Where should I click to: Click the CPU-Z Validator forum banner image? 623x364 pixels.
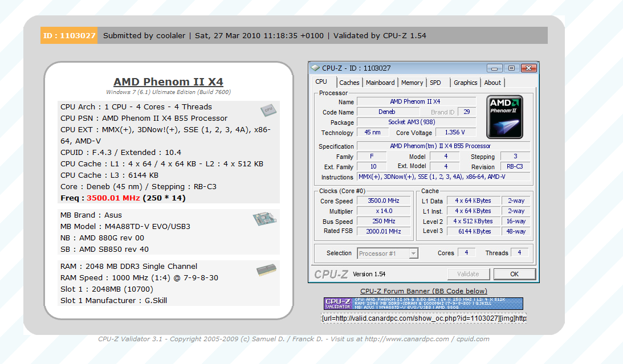424,304
